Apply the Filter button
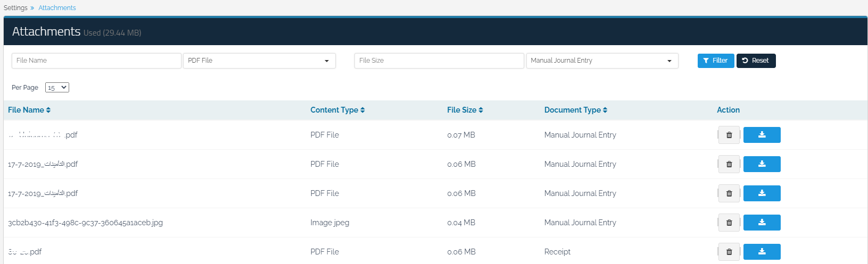868x264 pixels. tap(715, 61)
